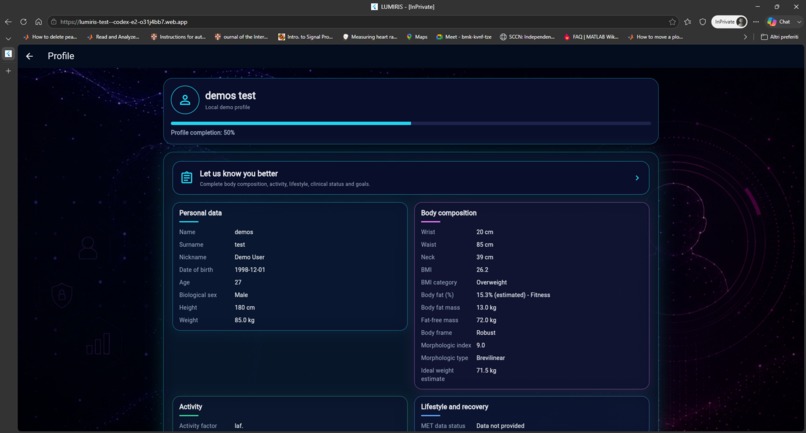
Task: Click MET data status 'Data not provided'
Action: (500, 426)
